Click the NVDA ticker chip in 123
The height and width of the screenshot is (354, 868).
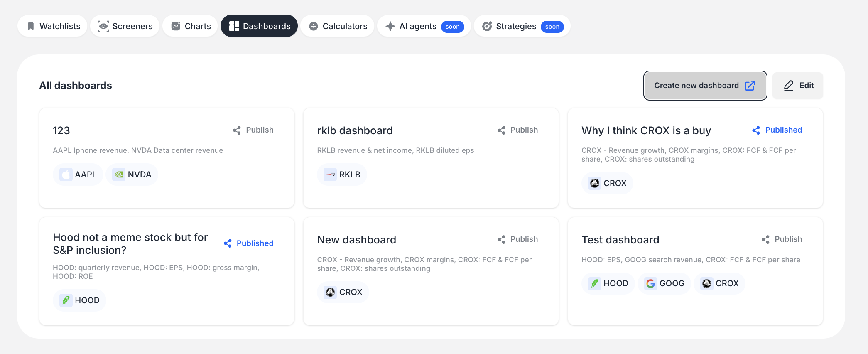132,175
